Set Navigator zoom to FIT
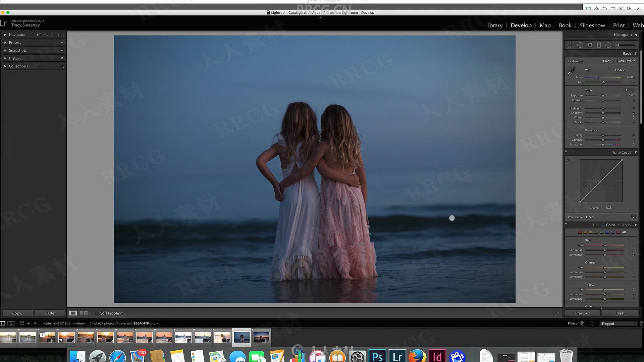Screen dimensions: 644x362 click(x=39, y=35)
